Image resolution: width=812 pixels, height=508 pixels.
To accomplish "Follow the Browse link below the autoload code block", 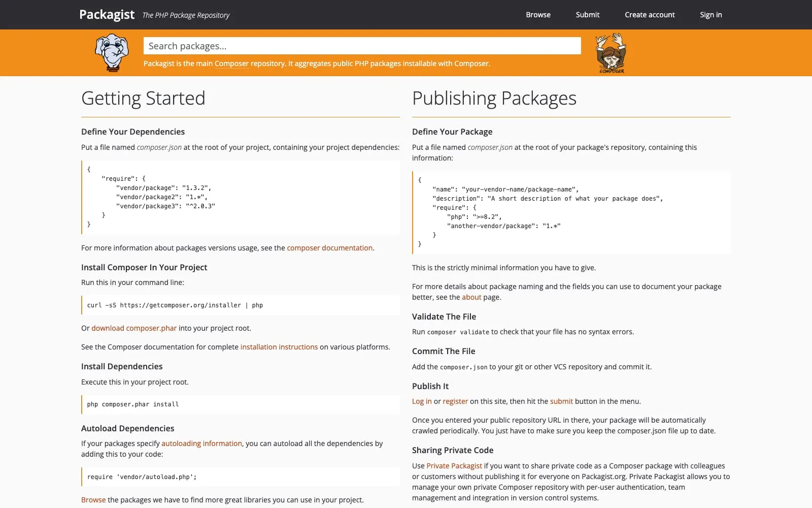I will (93, 500).
